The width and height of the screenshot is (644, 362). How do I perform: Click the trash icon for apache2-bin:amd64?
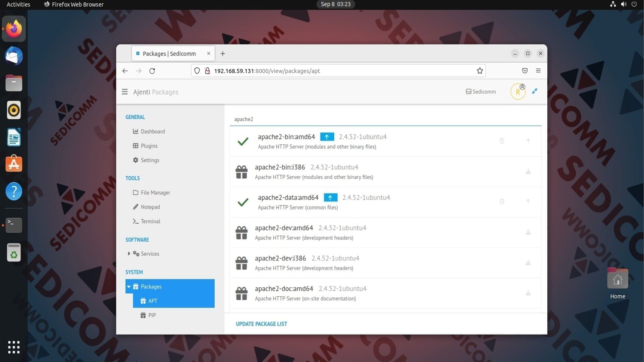point(502,141)
